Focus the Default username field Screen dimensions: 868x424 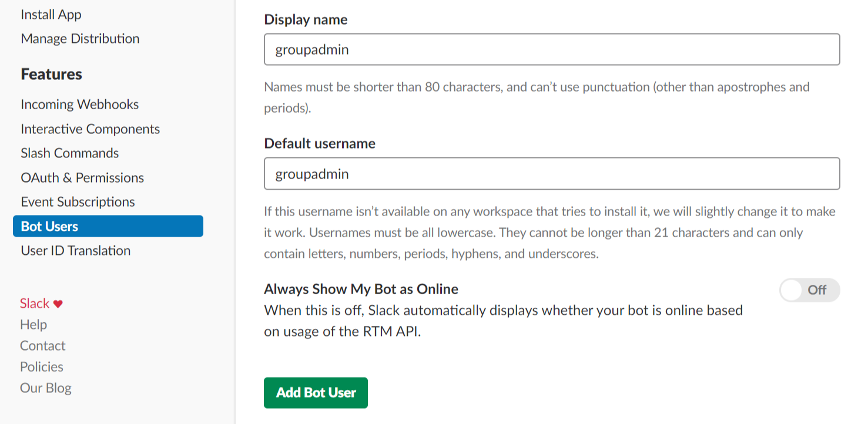552,174
